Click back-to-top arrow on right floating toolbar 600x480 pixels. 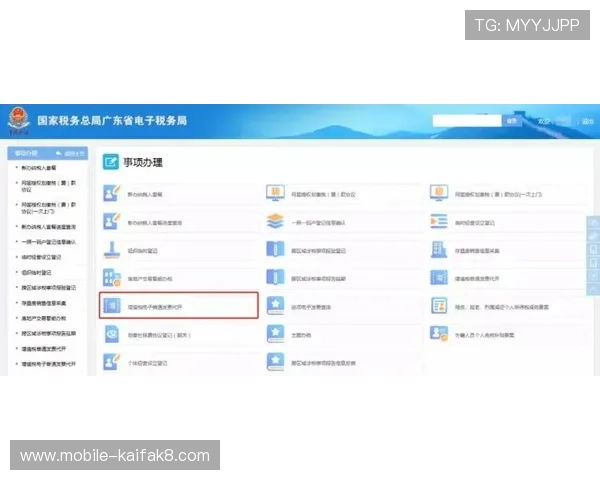[593, 289]
